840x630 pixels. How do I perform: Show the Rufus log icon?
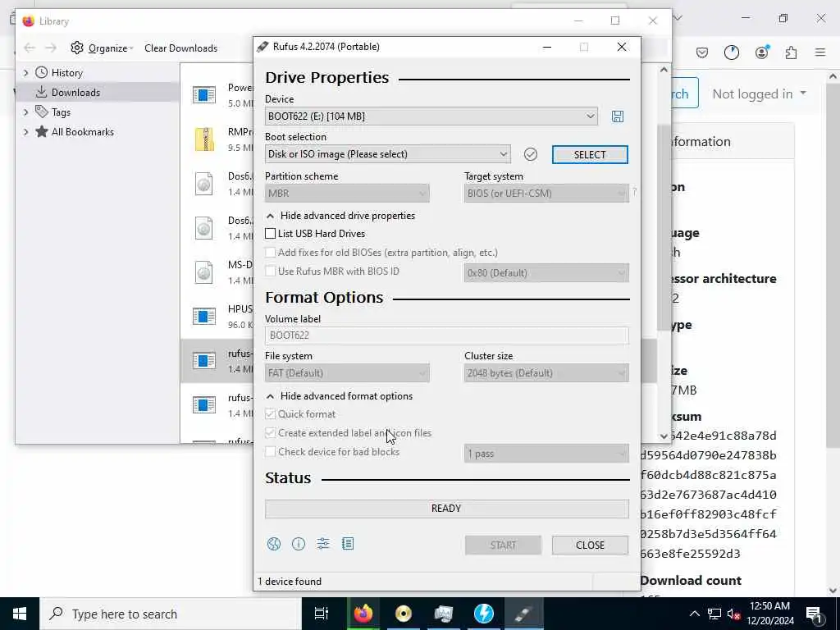click(x=348, y=545)
